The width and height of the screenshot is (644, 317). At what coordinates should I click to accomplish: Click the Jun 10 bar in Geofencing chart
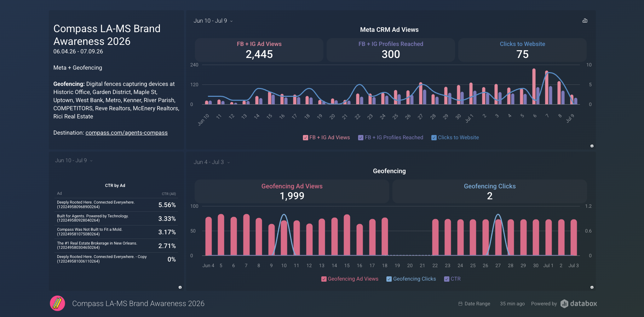[x=284, y=237]
